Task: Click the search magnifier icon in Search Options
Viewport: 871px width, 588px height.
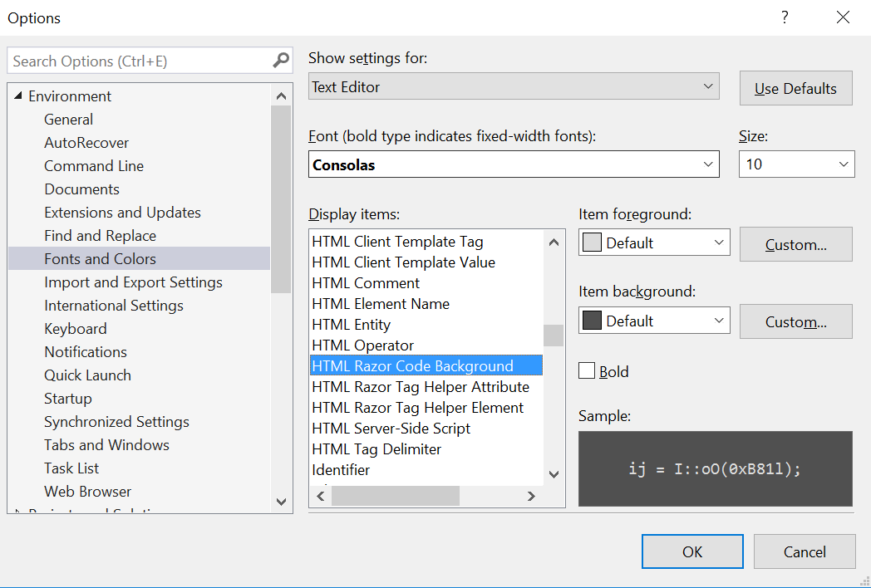Action: [x=281, y=61]
